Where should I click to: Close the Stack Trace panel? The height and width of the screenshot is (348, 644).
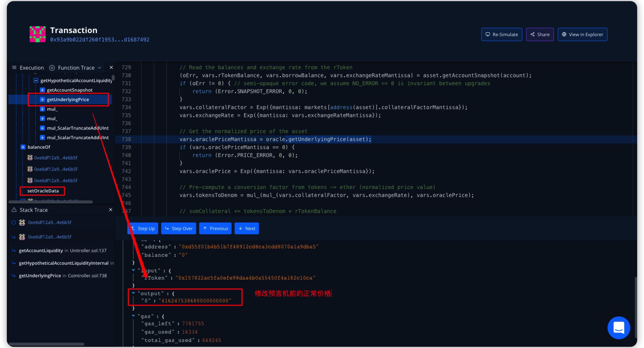coord(110,210)
